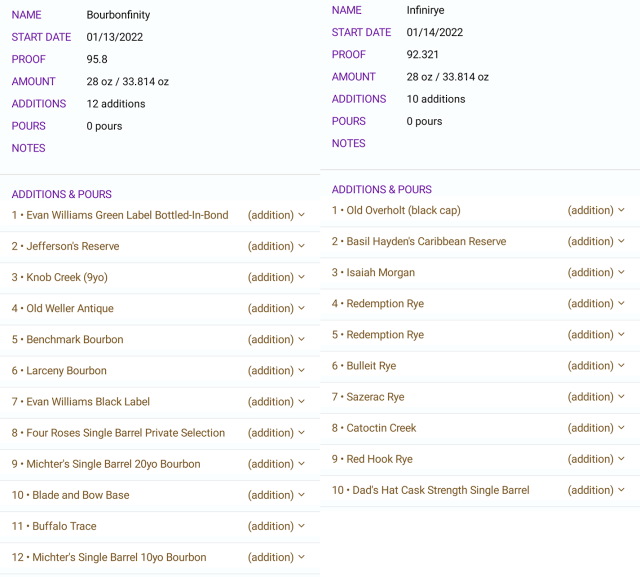Viewport: 640px width, 577px height.
Task: Open Basil Hayden's Caribbean Reserve addition dropdown
Action: click(x=621, y=241)
